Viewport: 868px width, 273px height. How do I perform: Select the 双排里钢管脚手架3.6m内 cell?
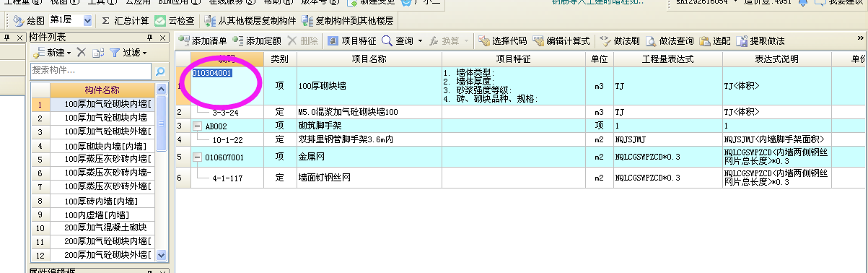tap(369, 139)
